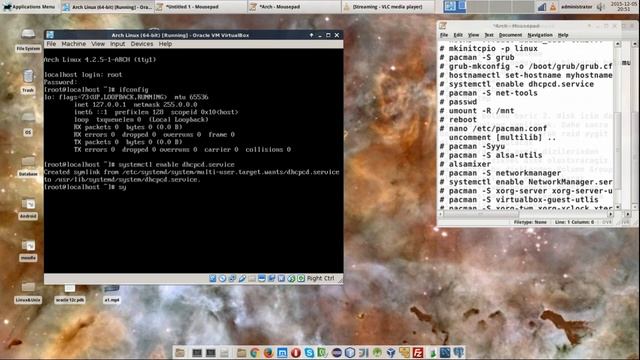Click the "localhost login: root" line in the terminal
This screenshot has height=360, width=640.
pyautogui.click(x=83, y=75)
